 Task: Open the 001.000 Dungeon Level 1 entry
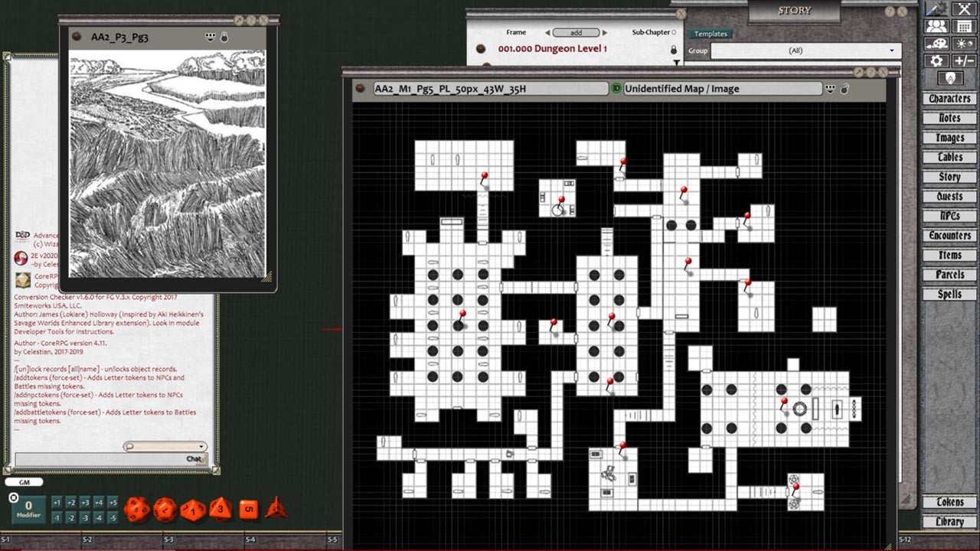[x=553, y=49]
